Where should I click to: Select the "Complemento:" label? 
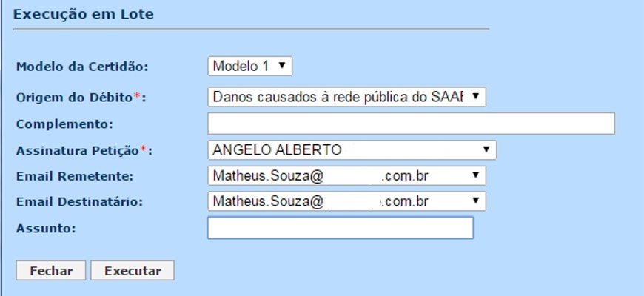coord(64,124)
